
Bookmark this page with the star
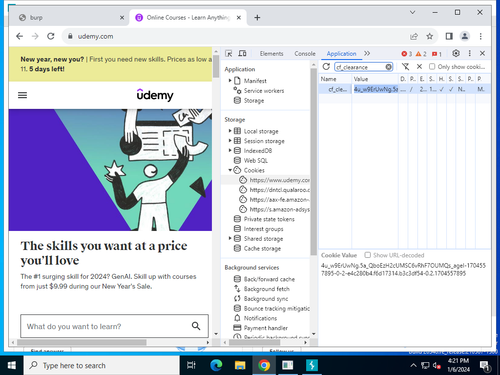pos(430,36)
